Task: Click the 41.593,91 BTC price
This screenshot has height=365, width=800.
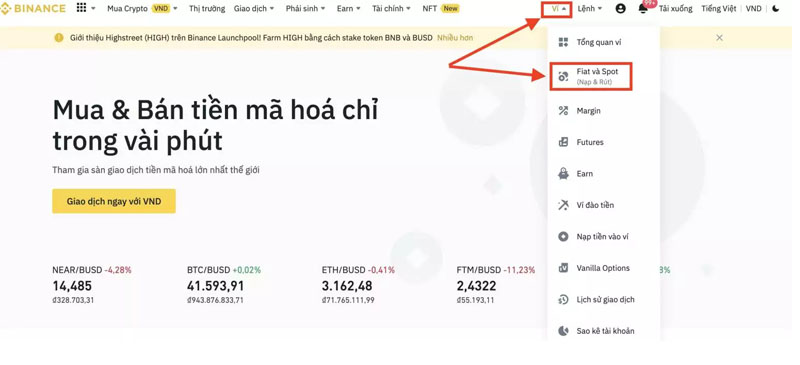Action: (x=215, y=286)
